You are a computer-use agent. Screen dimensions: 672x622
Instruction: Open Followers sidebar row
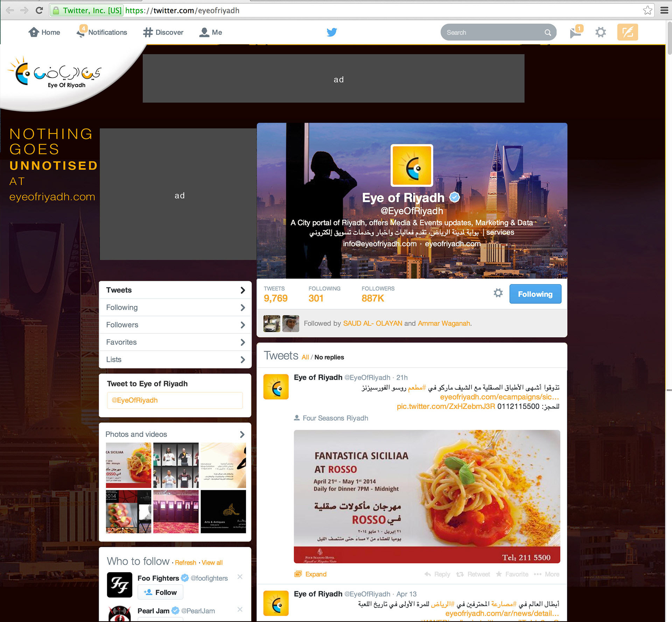pyautogui.click(x=175, y=325)
